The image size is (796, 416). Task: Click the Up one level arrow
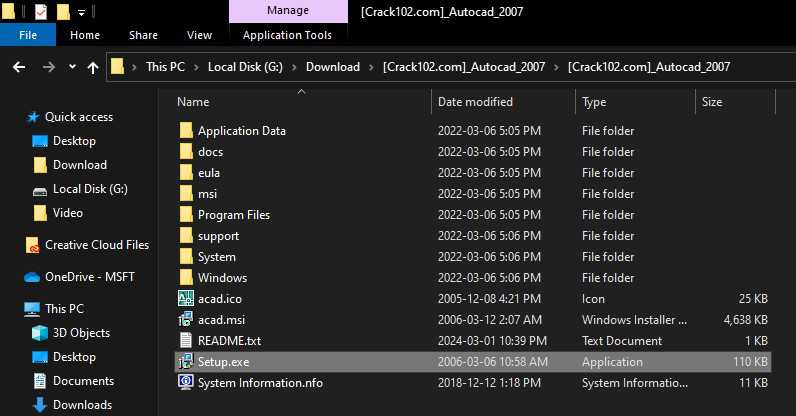(93, 68)
